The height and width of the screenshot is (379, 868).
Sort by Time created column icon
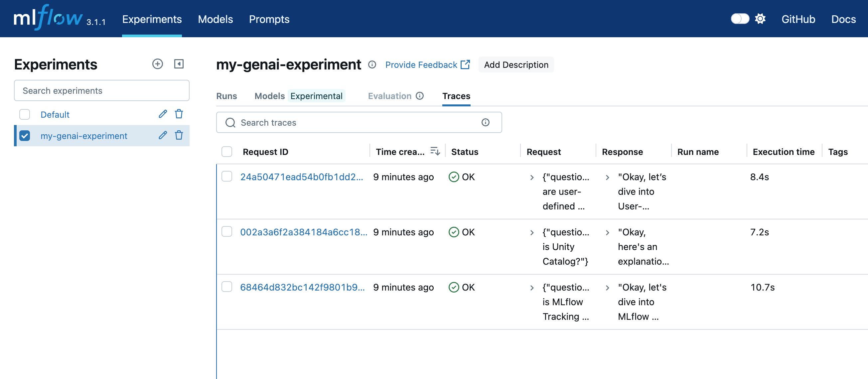(x=435, y=152)
